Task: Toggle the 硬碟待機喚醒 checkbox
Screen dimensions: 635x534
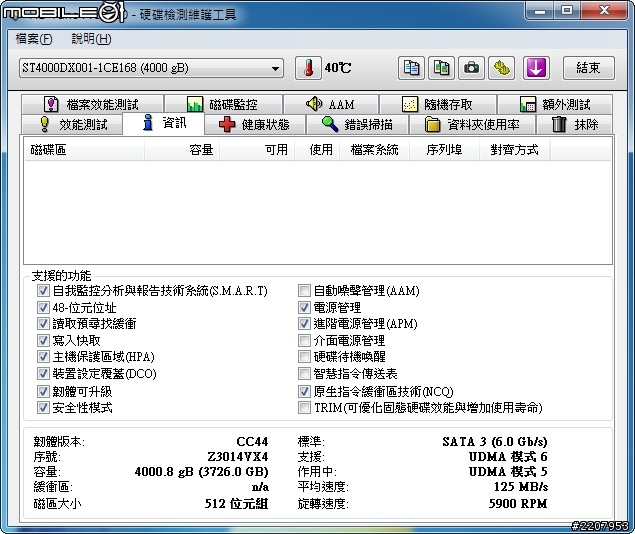Action: click(x=304, y=357)
